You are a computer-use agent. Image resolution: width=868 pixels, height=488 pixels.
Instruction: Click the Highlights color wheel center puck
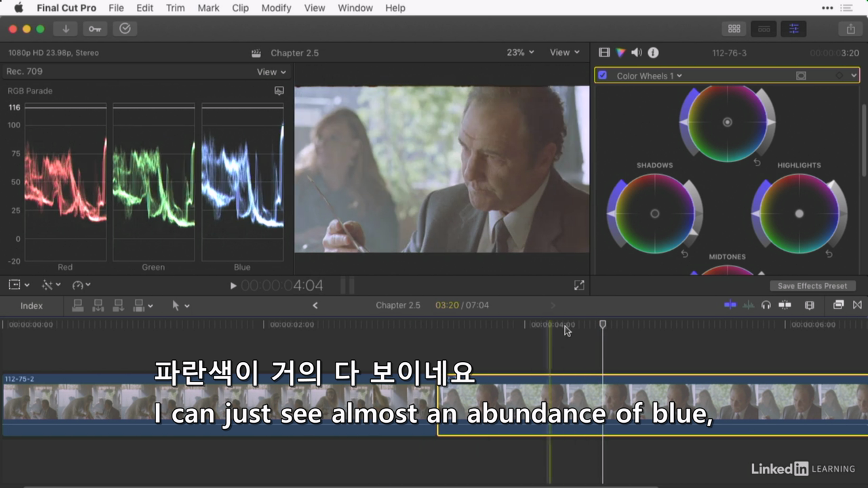coord(800,213)
